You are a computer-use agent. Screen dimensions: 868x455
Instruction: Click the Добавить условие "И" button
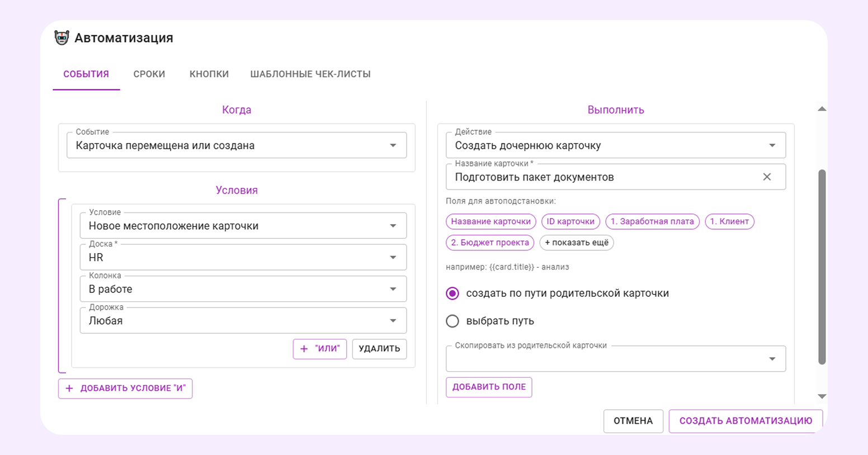coord(125,388)
